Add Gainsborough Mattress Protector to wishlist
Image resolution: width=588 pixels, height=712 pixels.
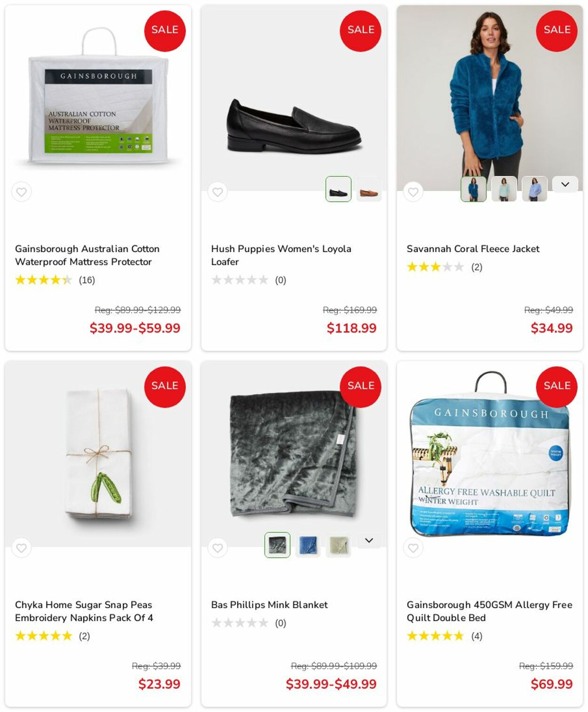coord(22,192)
